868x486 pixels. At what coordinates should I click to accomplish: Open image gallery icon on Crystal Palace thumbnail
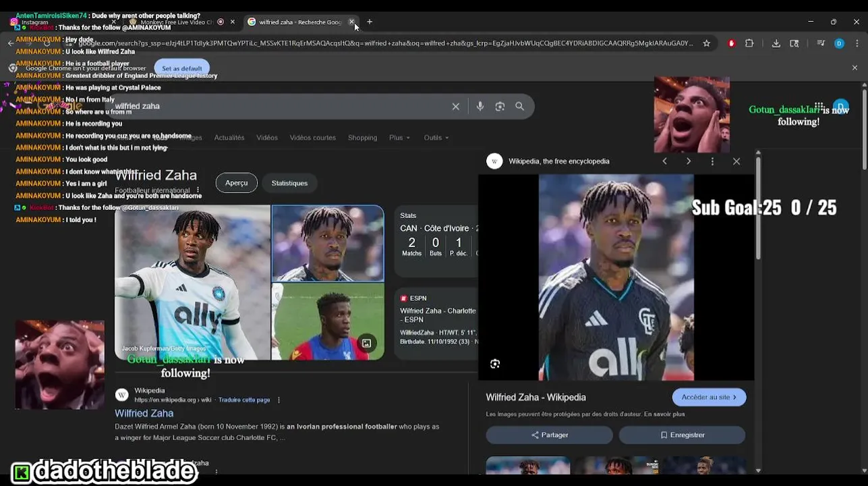click(366, 343)
